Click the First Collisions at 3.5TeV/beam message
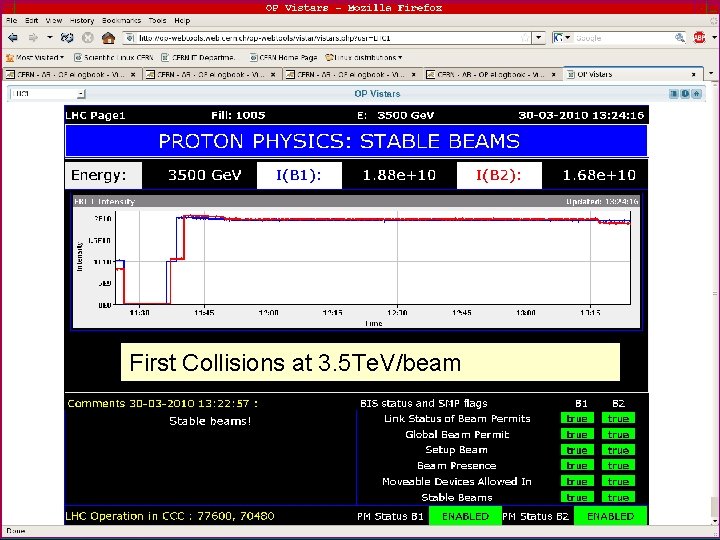Image resolution: width=720 pixels, height=540 pixels. 370,362
